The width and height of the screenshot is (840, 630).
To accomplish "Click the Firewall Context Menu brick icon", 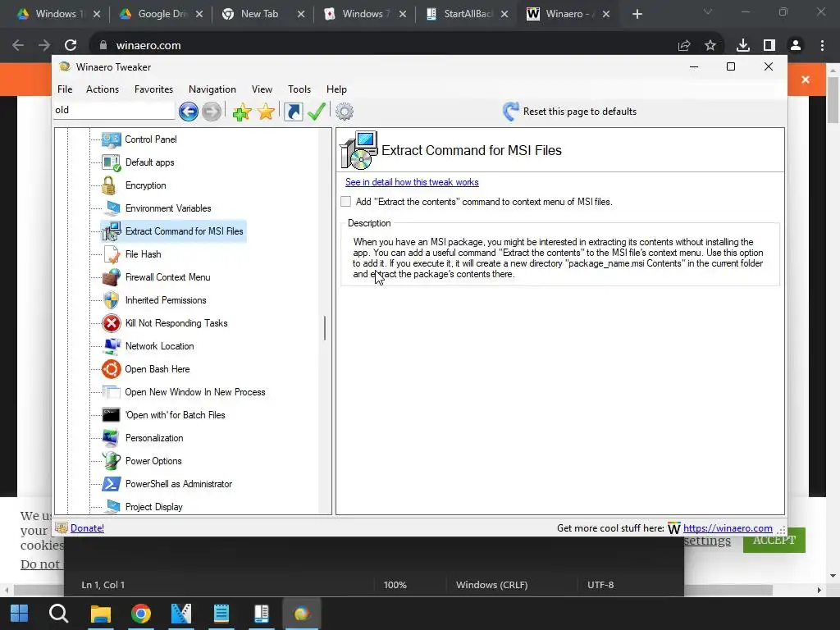I will point(112,277).
